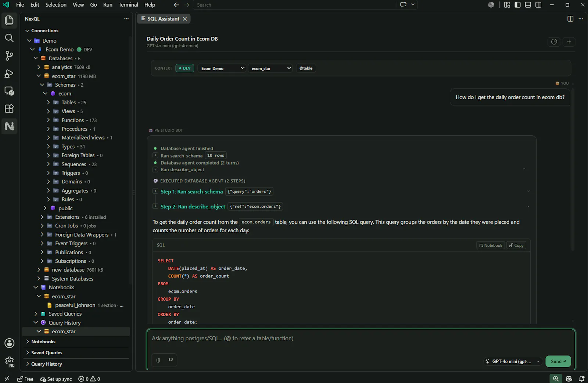Select Materialized Views tree item
The image size is (588, 383).
[83, 137]
